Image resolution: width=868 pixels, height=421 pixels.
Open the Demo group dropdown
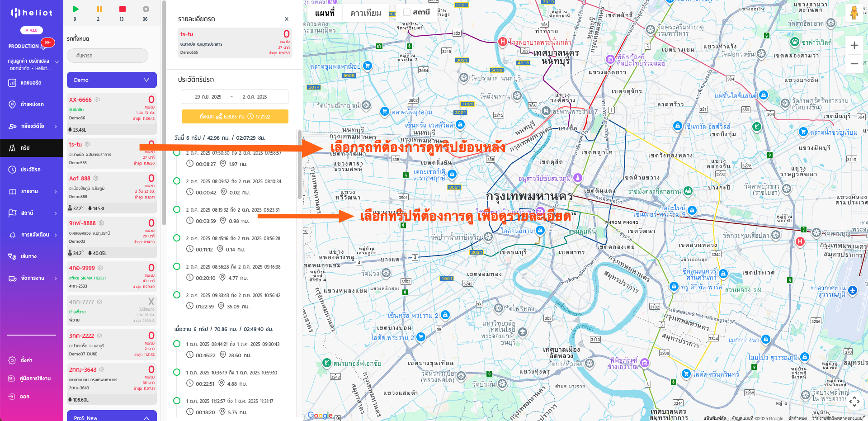pos(112,80)
